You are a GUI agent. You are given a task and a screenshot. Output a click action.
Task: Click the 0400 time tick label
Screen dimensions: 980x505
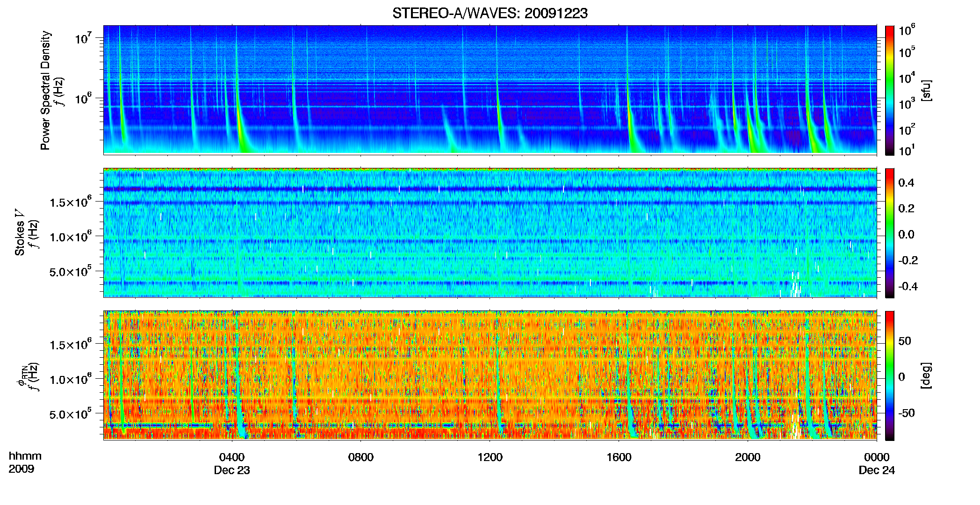tap(232, 457)
